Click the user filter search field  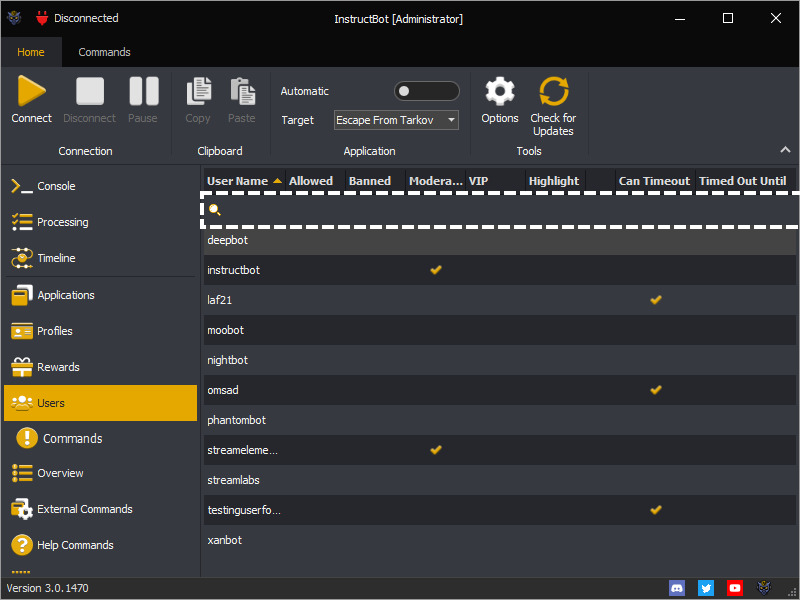(x=500, y=210)
